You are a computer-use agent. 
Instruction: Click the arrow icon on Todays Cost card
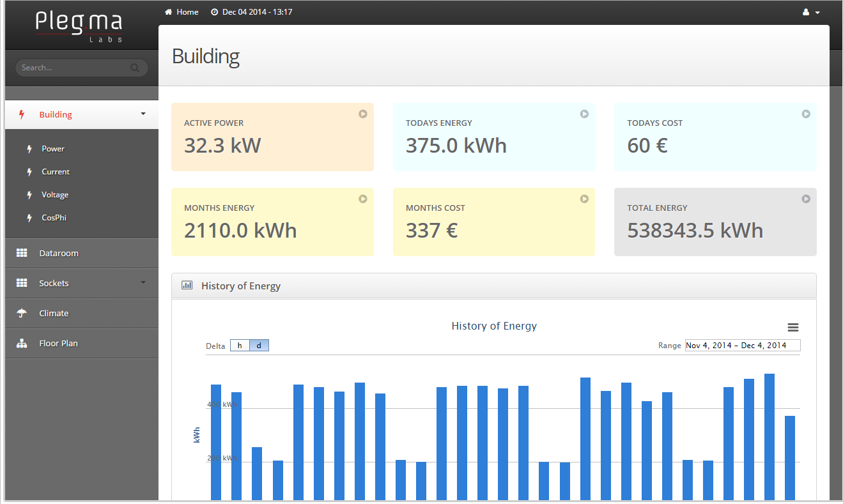coord(806,114)
